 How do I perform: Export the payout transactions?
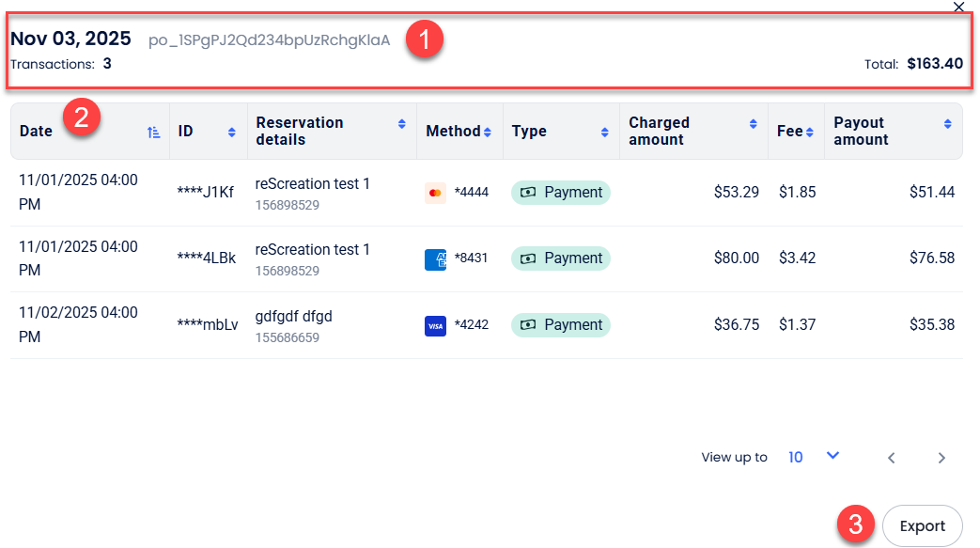pos(922,526)
